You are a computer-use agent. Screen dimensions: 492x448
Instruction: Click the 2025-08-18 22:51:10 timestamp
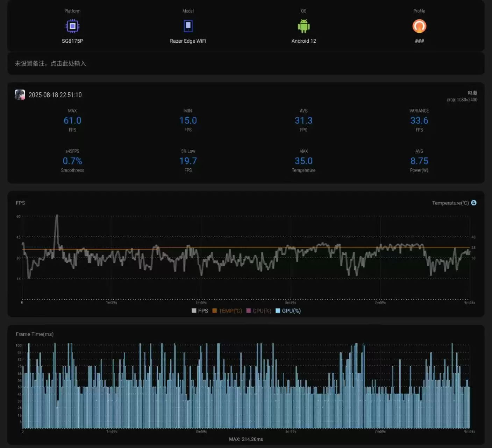pos(55,95)
